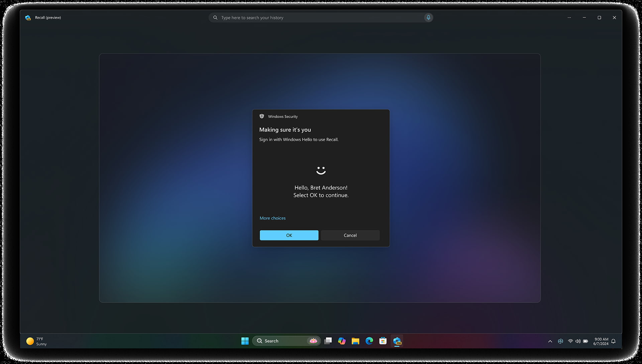Open File Explorer from the taskbar
642x364 pixels.
coord(355,341)
